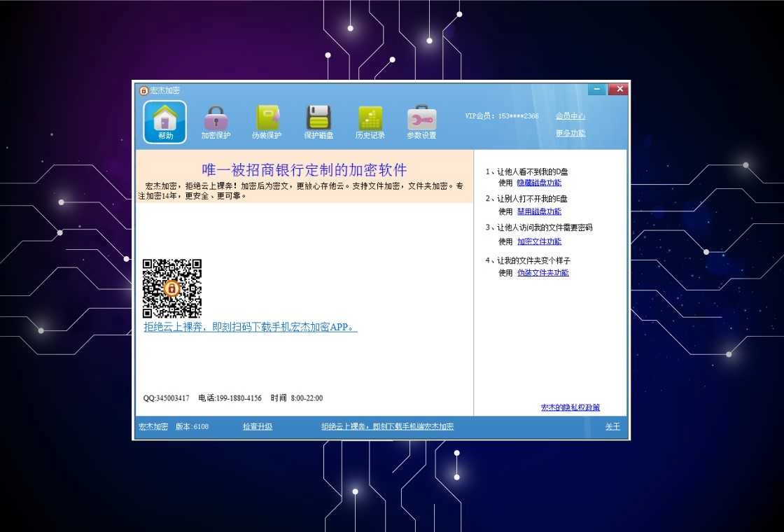The image size is (784, 532).
Task: Click the QR code to scan for mobile app
Action: (x=171, y=287)
